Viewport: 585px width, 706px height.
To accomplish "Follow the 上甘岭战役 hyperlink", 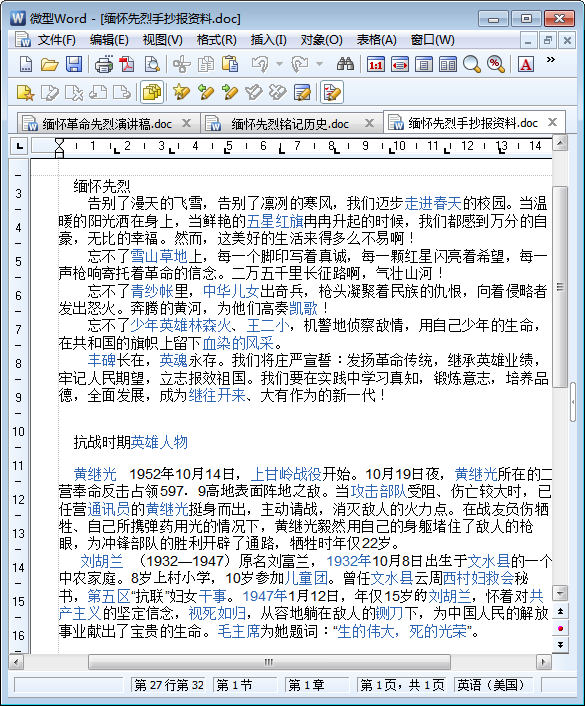I will (286, 474).
